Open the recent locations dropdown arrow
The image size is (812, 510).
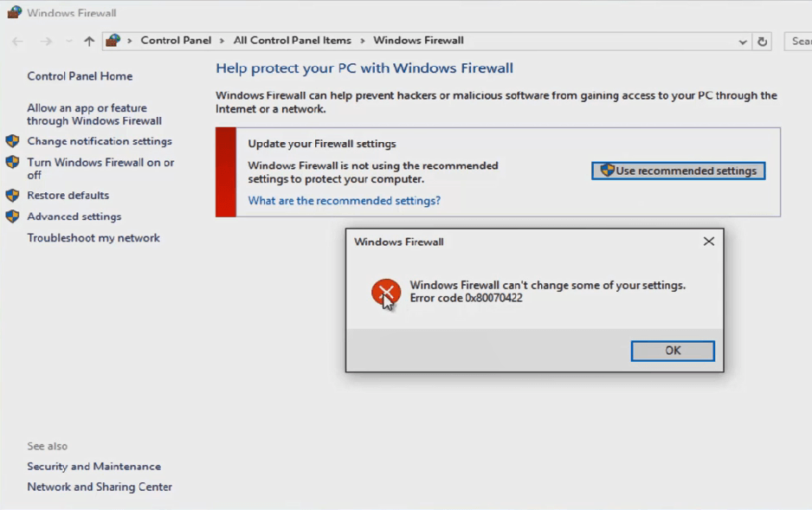click(x=69, y=42)
